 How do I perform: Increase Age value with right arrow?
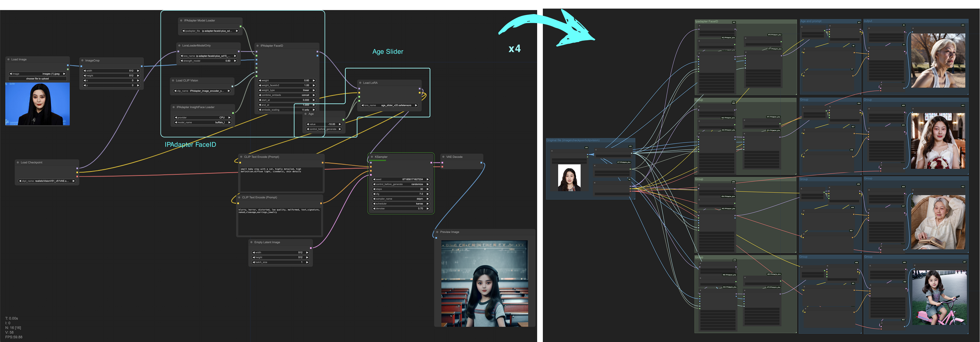340,124
